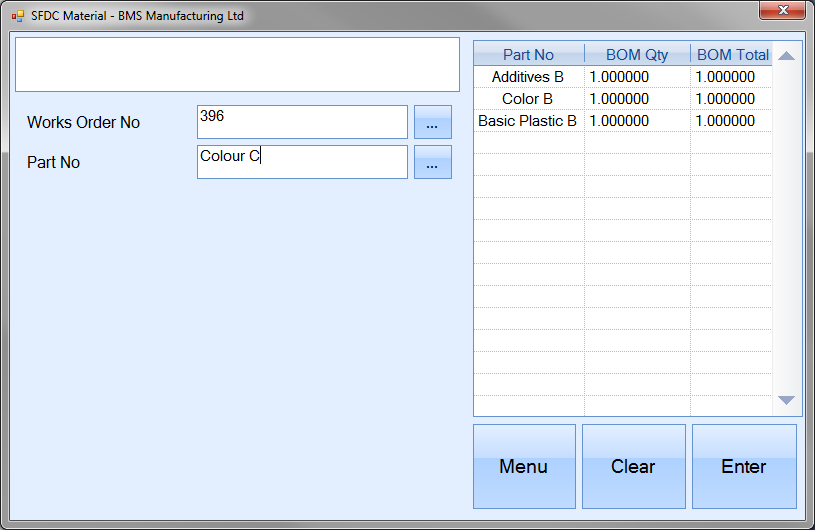This screenshot has width=815, height=530.
Task: Sort by the Part No column header
Action: (x=528, y=55)
